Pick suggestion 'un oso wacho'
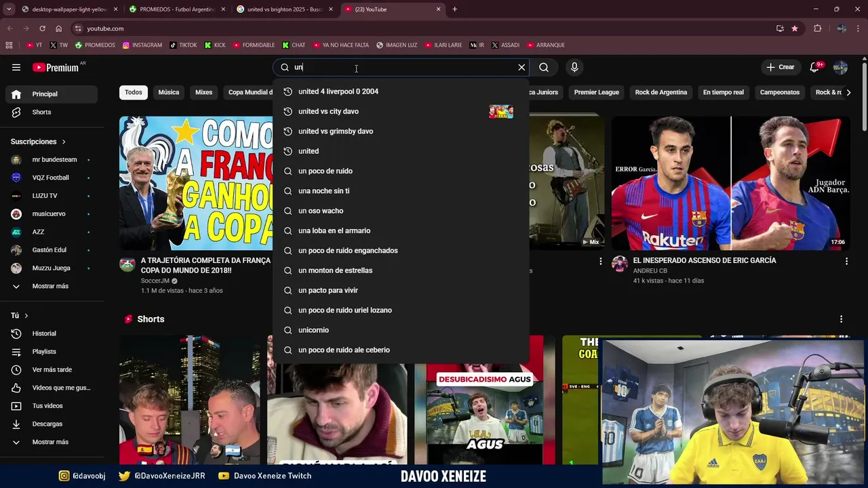This screenshot has width=868, height=488. point(401,211)
